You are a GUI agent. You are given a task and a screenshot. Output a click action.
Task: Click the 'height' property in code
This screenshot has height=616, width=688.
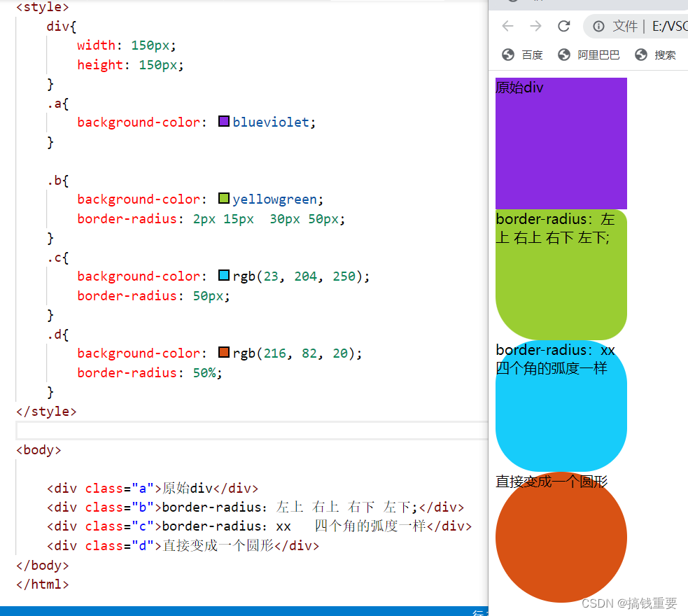(x=100, y=64)
